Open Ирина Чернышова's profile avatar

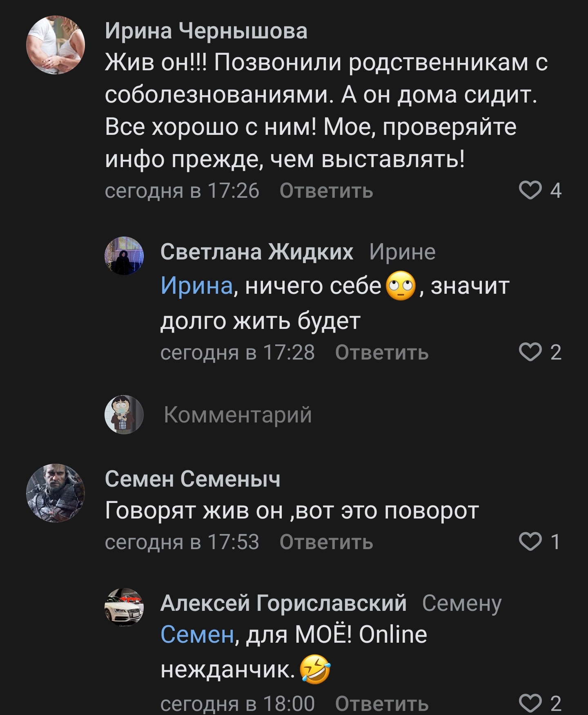[56, 45]
